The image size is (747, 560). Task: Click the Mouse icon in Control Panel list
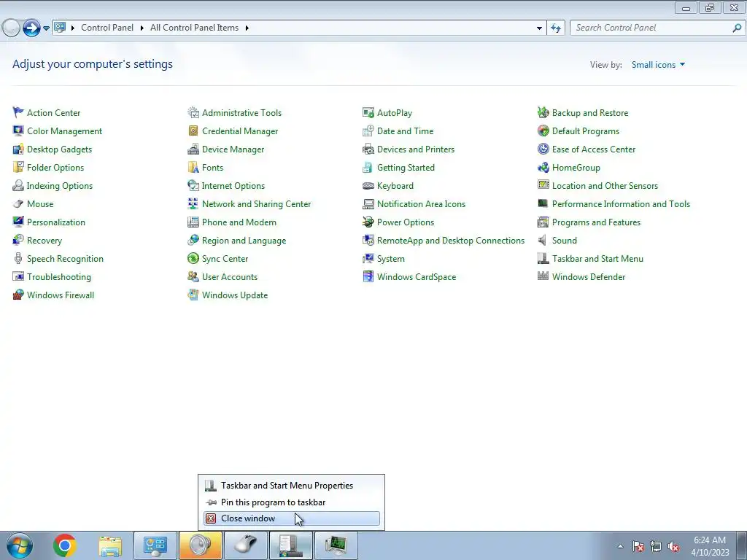coord(18,204)
